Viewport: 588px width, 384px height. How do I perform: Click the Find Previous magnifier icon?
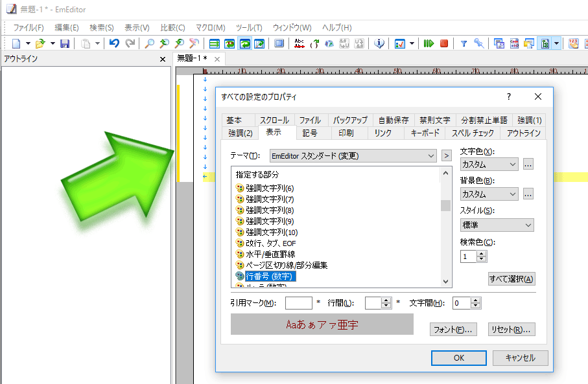[179, 43]
